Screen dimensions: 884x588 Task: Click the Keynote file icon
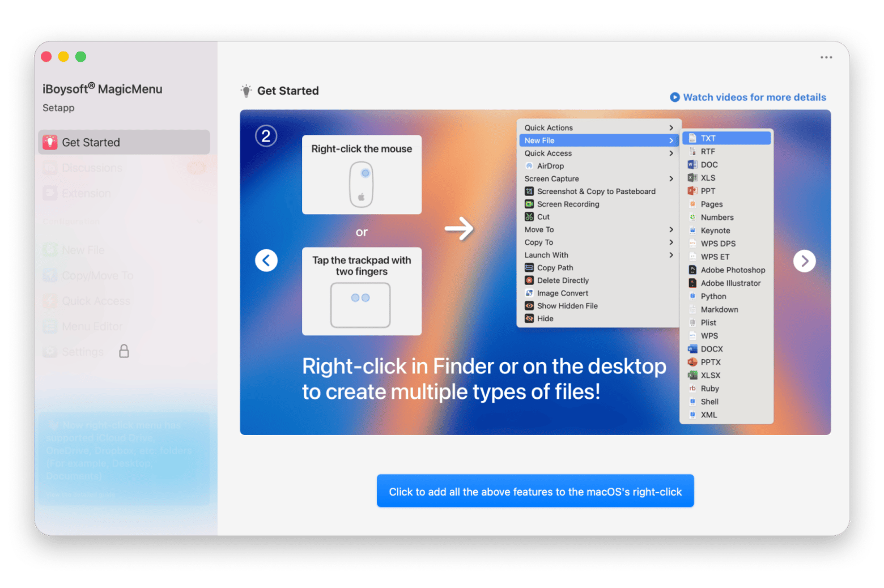click(692, 231)
